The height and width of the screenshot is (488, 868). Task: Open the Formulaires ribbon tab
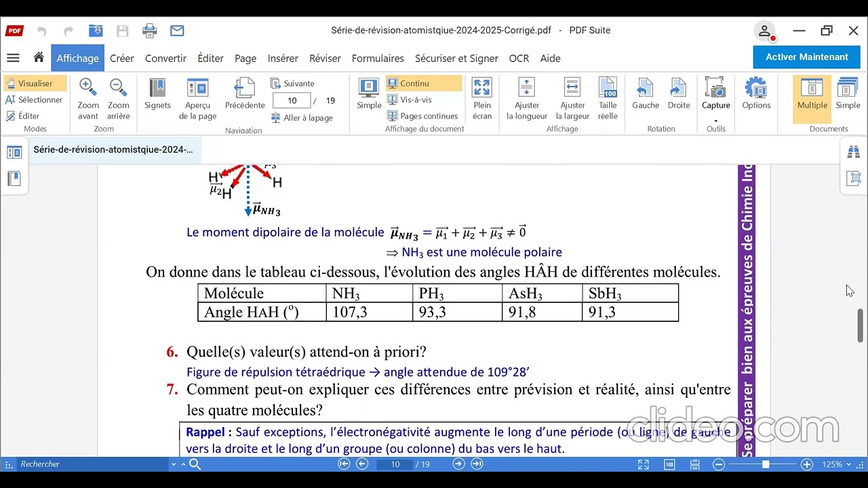click(x=378, y=58)
